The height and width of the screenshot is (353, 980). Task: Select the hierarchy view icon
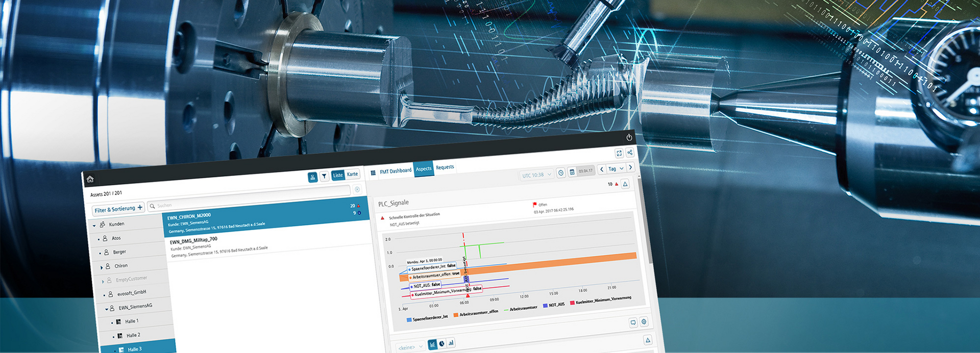(x=312, y=177)
